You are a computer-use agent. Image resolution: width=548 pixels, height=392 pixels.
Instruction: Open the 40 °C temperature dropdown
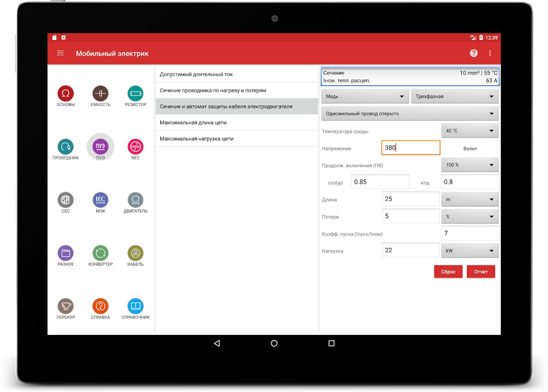point(470,131)
